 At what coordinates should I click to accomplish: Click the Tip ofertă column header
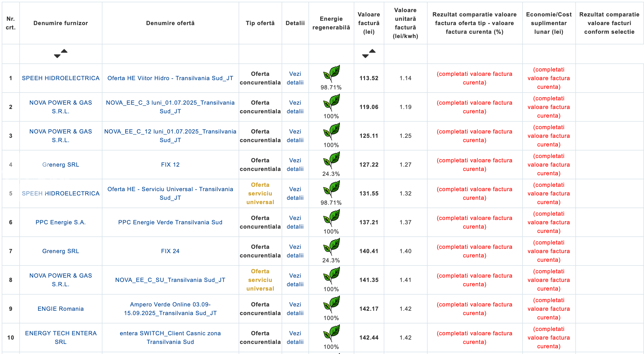[x=260, y=23]
